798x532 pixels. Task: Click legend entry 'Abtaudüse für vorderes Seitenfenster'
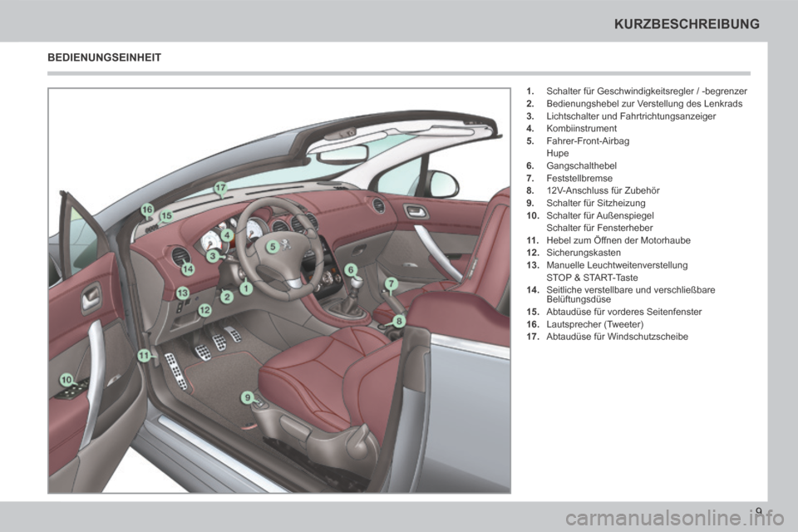pos(623,312)
